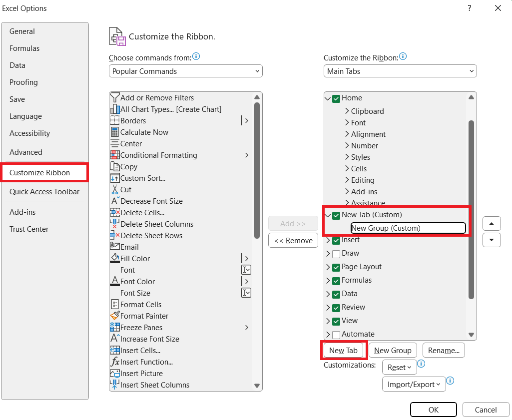This screenshot has height=420, width=512.
Task: Uncheck the Insert tab checkbox
Action: [336, 241]
